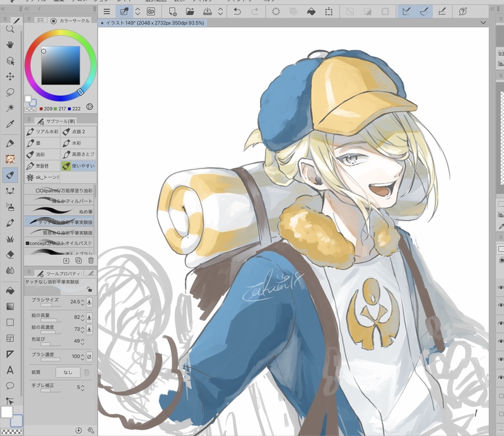This screenshot has width=504, height=436.
Task: Select the Frame border panel tool
Action: point(10,338)
